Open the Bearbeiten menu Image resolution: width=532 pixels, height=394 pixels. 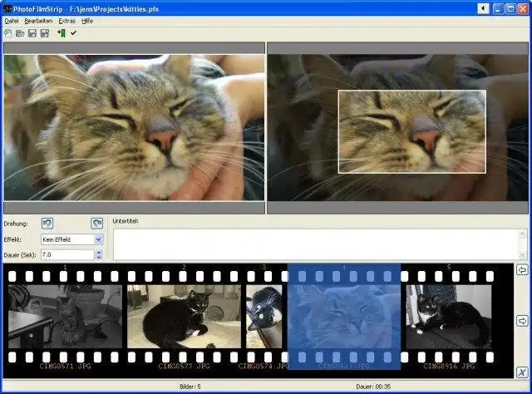38,21
